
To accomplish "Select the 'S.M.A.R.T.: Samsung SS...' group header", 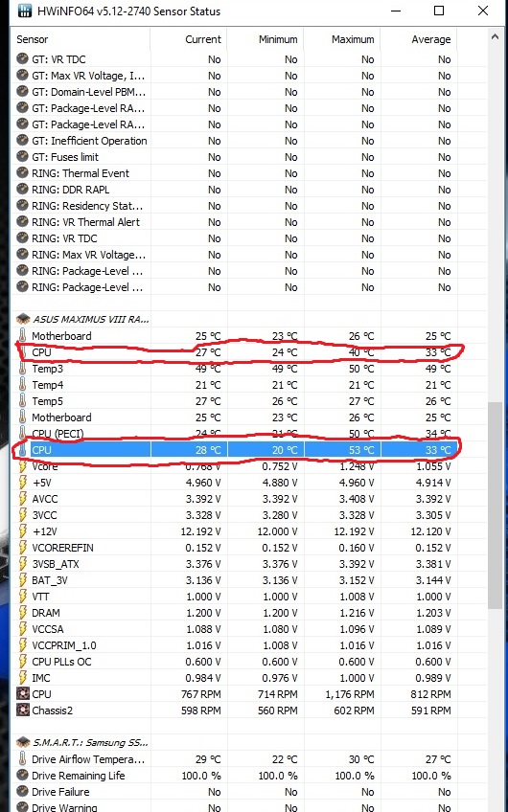I will (x=91, y=743).
